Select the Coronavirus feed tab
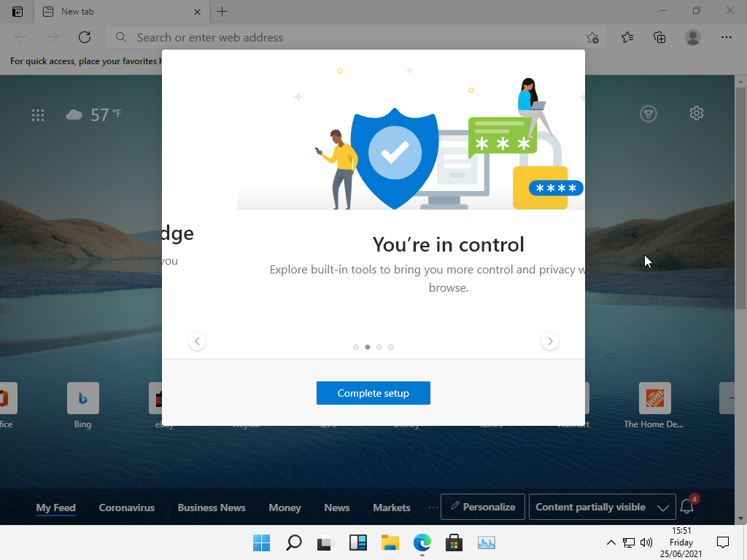 (x=127, y=507)
